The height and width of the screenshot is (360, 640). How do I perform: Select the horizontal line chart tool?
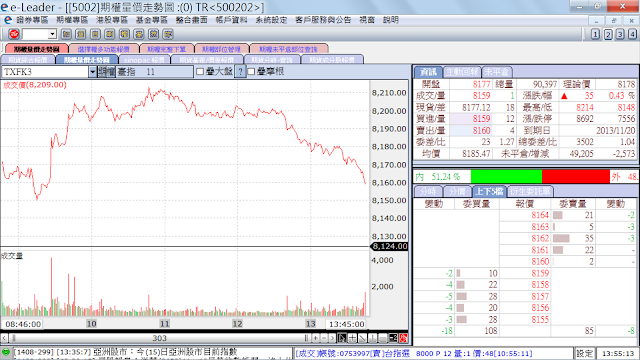(x=383, y=338)
